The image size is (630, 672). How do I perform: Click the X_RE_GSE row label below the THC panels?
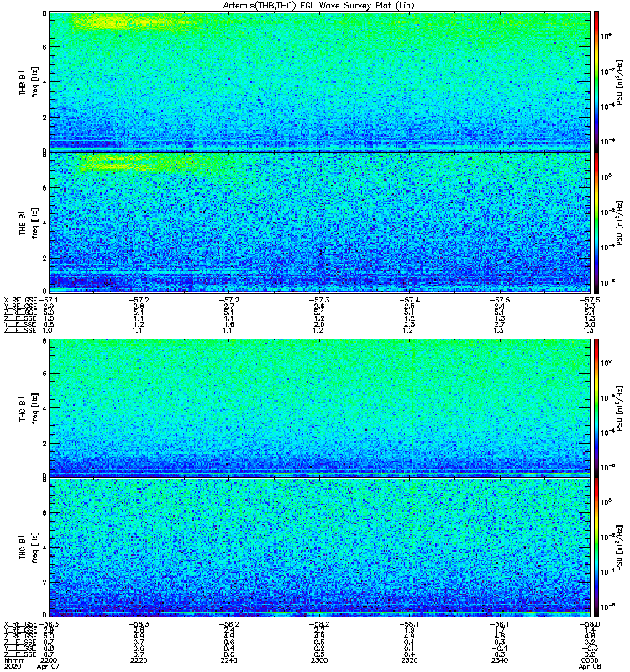pyautogui.click(x=20, y=624)
